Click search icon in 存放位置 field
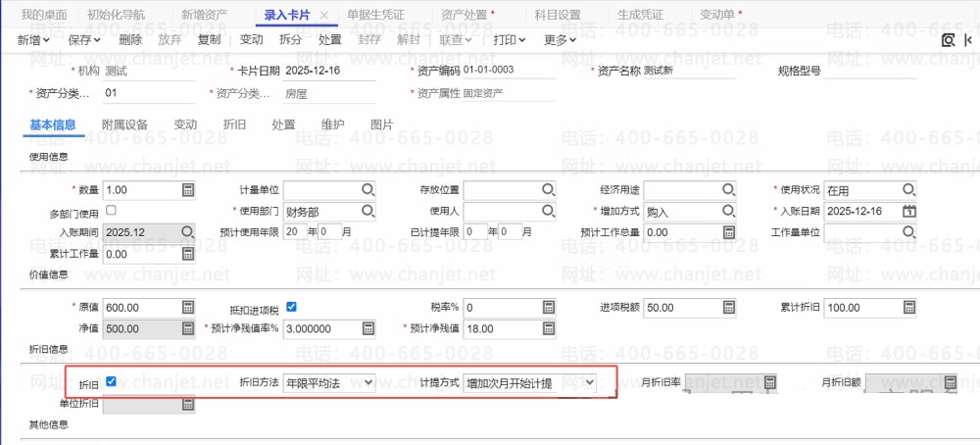The image size is (980, 445). point(548,190)
